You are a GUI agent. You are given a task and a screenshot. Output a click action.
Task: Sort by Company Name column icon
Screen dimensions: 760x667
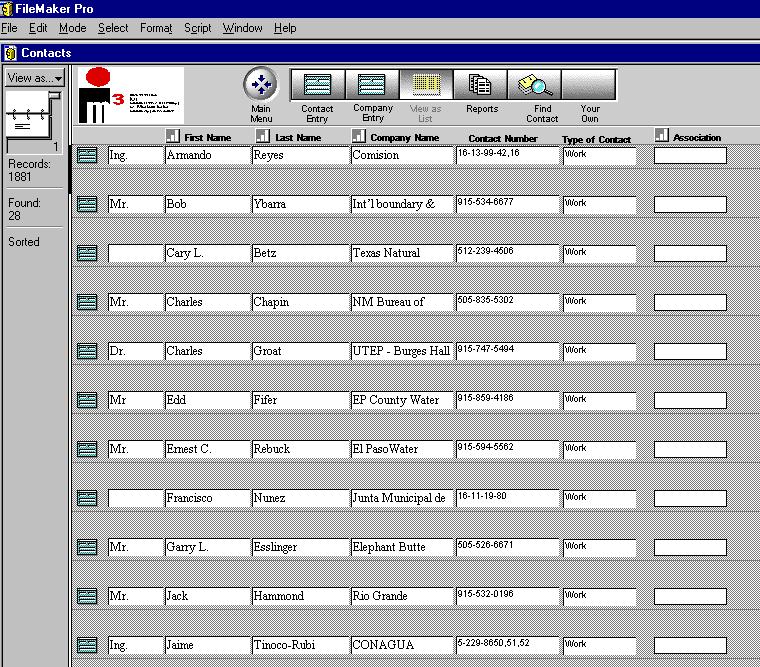[x=358, y=136]
